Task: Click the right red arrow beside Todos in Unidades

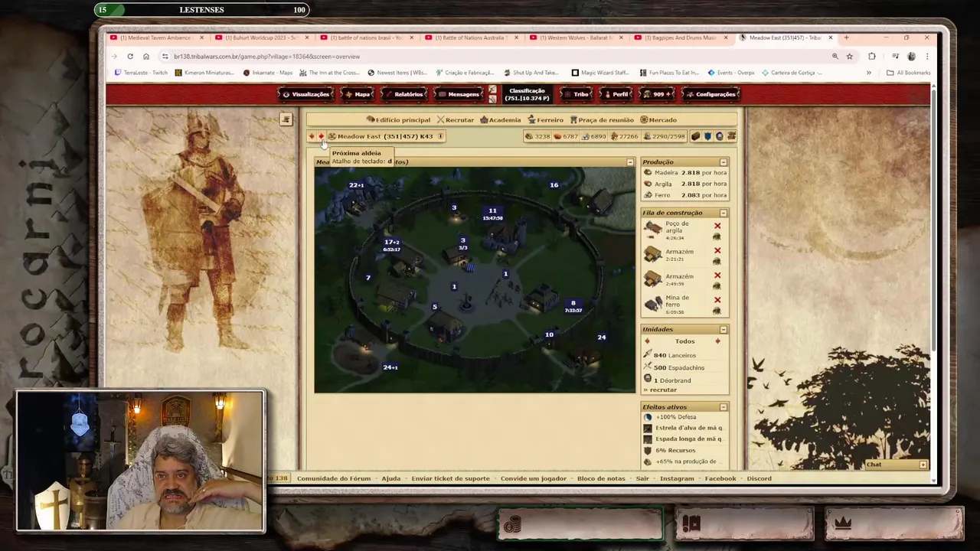Action: click(718, 341)
